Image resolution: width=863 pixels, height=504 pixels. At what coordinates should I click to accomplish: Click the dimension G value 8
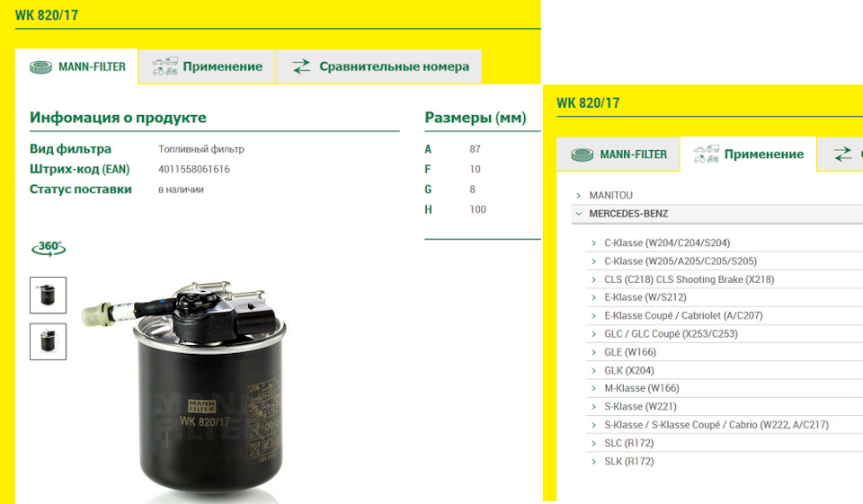(x=472, y=190)
